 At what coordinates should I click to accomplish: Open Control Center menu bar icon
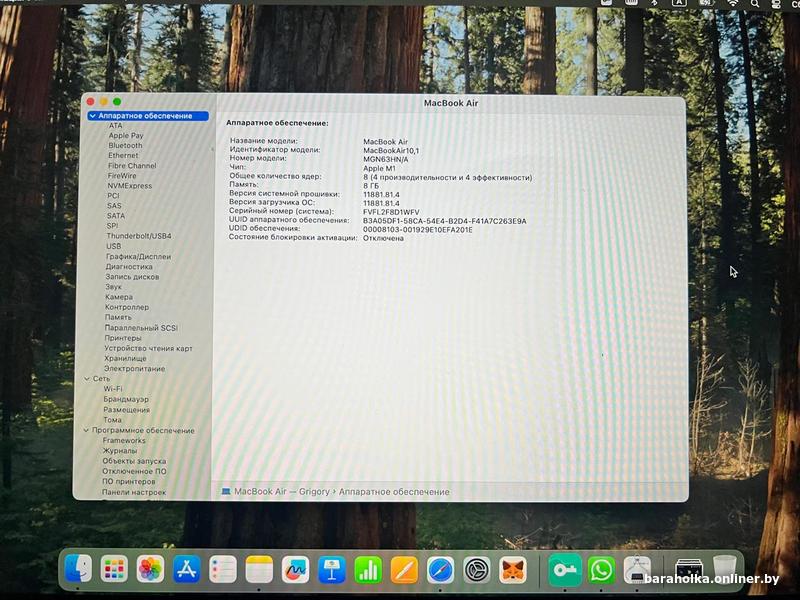pos(776,3)
